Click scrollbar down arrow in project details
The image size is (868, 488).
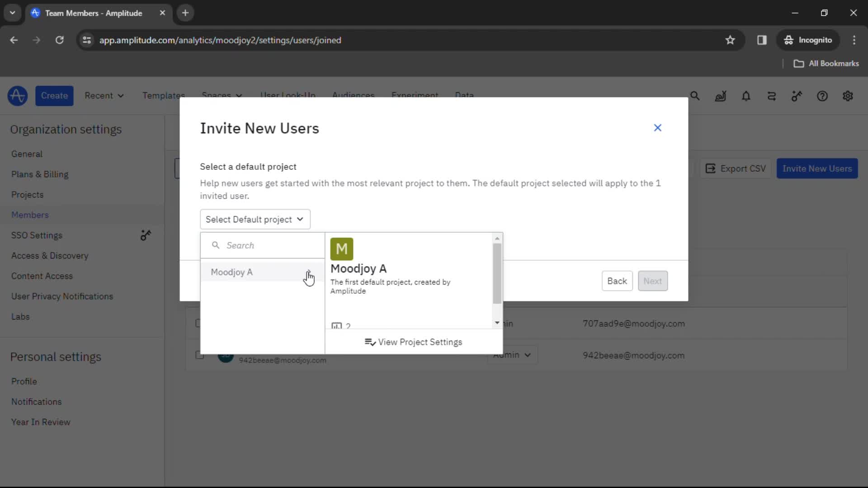(497, 323)
